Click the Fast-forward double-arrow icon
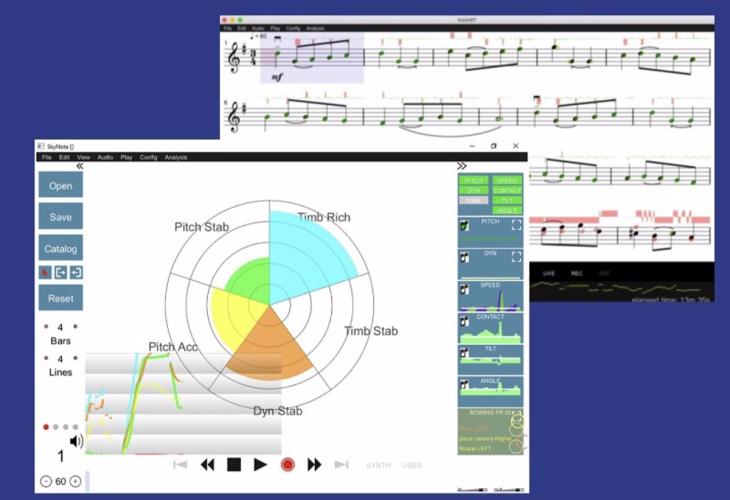 click(314, 464)
